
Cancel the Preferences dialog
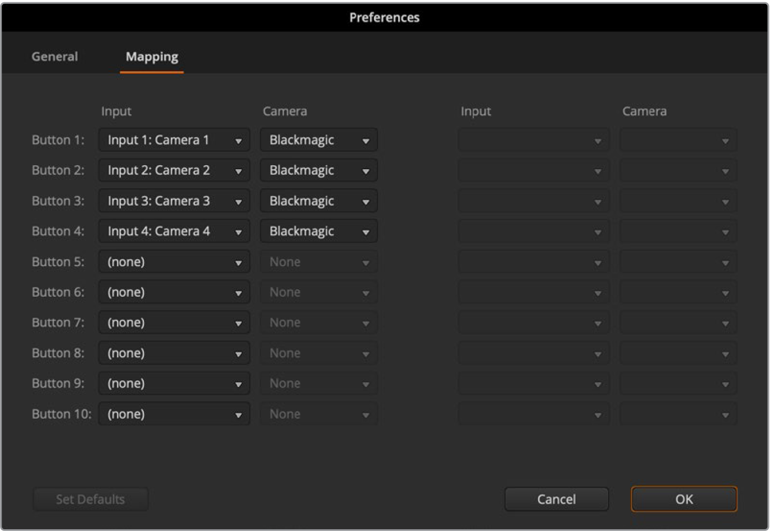tap(556, 499)
